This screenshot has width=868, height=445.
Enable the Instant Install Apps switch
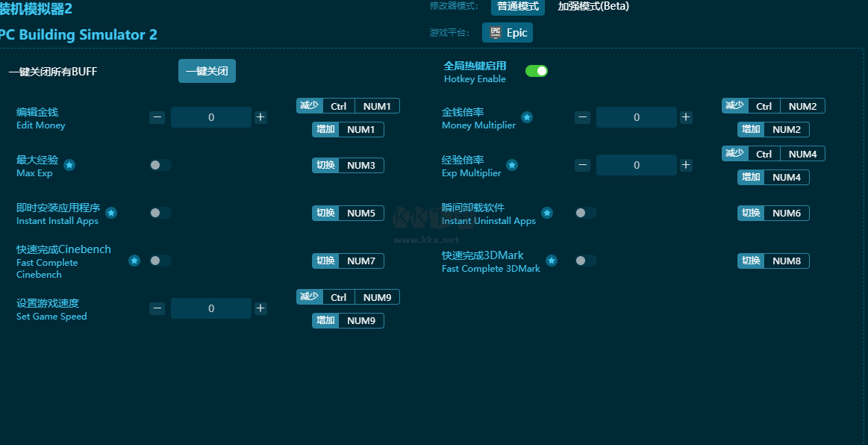(x=160, y=213)
